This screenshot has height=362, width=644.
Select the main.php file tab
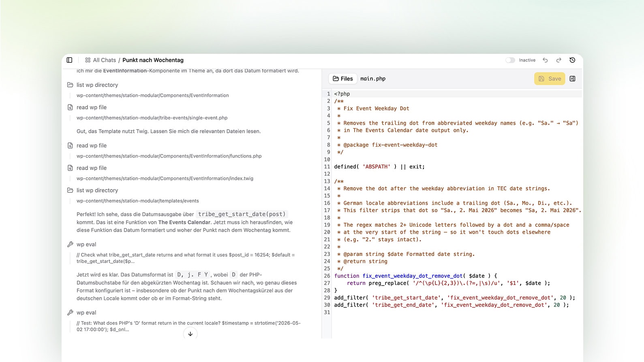[x=373, y=79]
